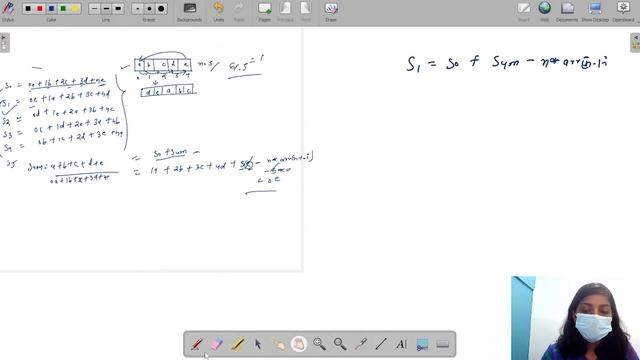The image size is (640, 360).
Task: Redo the last undone action
Action: tap(239, 11)
